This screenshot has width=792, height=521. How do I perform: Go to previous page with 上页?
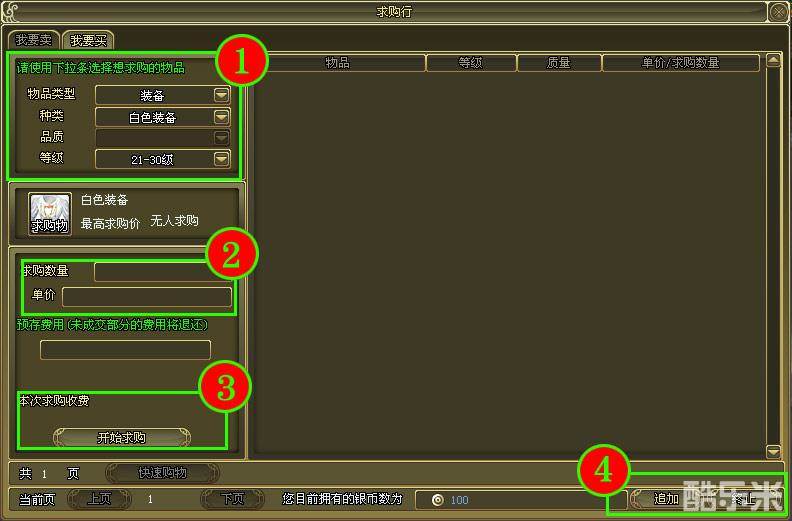[x=98, y=499]
